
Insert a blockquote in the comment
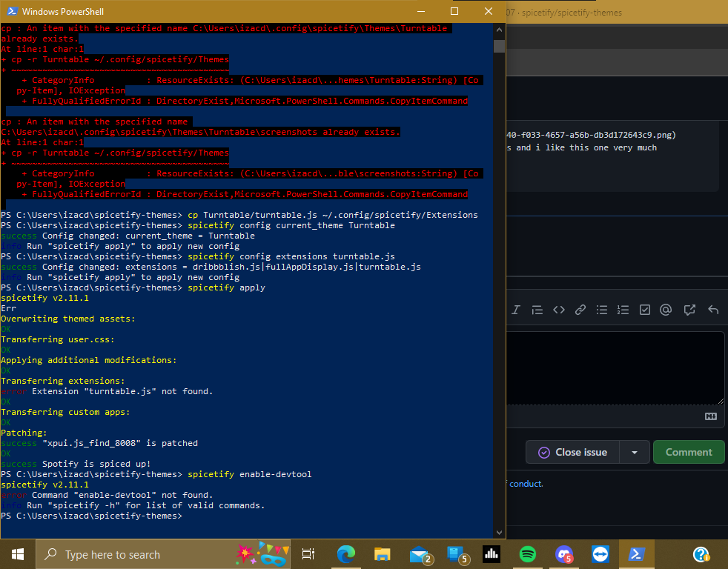537,310
